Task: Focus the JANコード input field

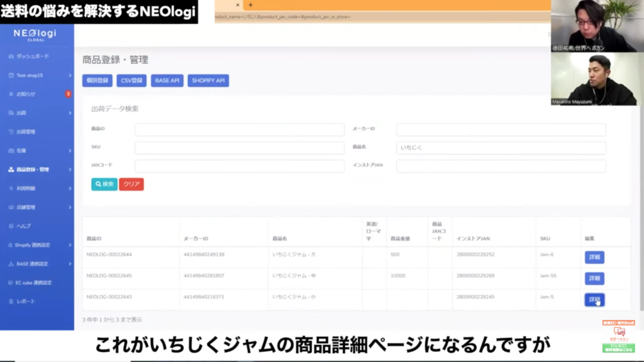Action: point(240,166)
